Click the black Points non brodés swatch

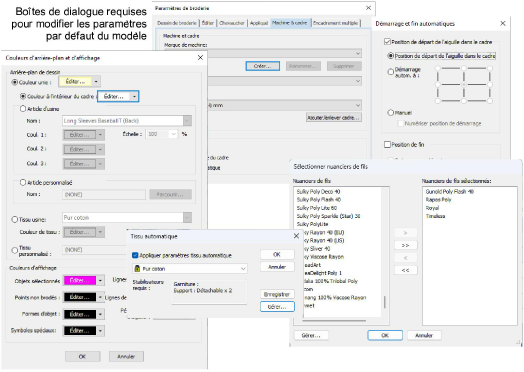click(80, 297)
